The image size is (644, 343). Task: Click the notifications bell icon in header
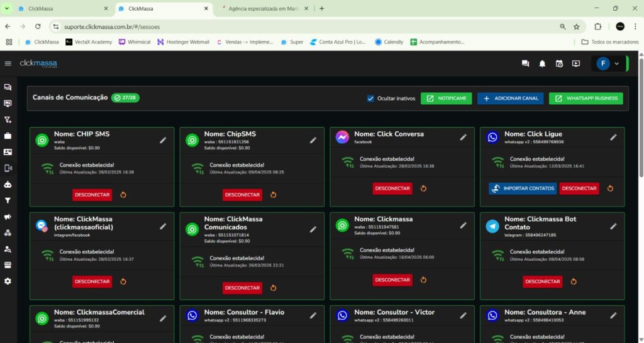coord(542,63)
